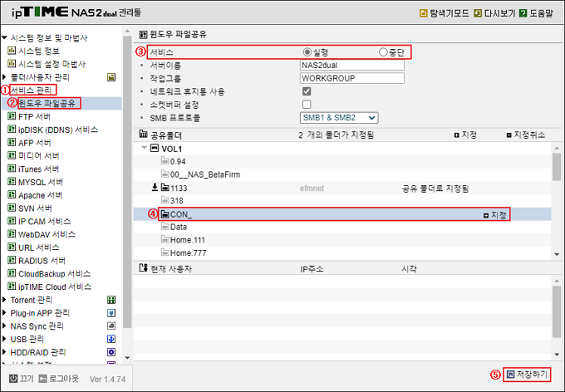Open 시스템 정보 from sidebar icon
The image size is (565, 392).
12,51
